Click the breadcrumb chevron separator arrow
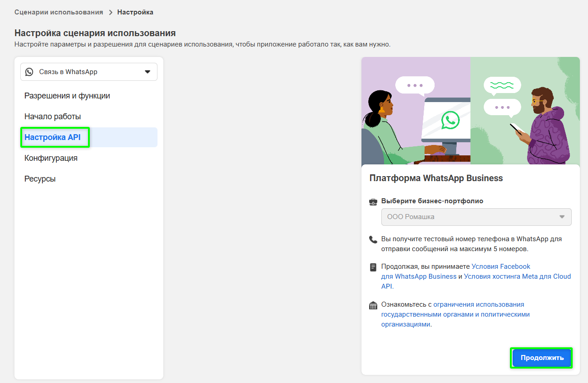 click(111, 13)
